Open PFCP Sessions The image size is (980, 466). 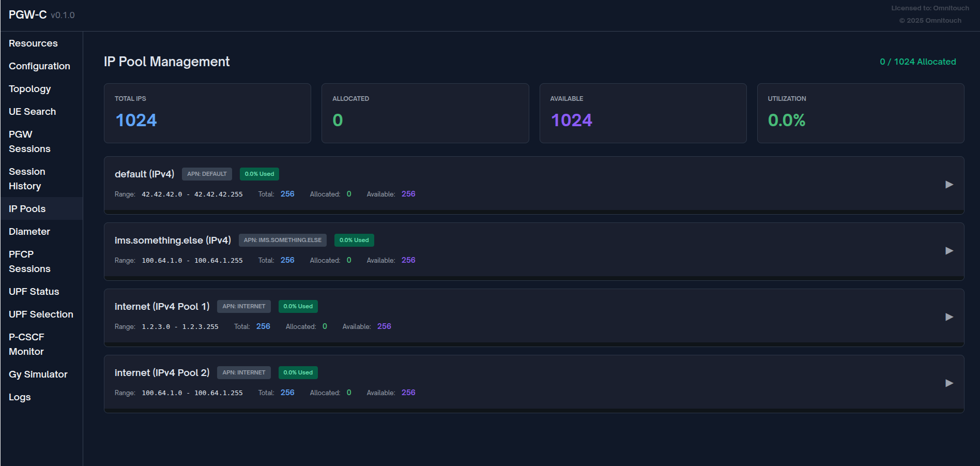coord(29,261)
